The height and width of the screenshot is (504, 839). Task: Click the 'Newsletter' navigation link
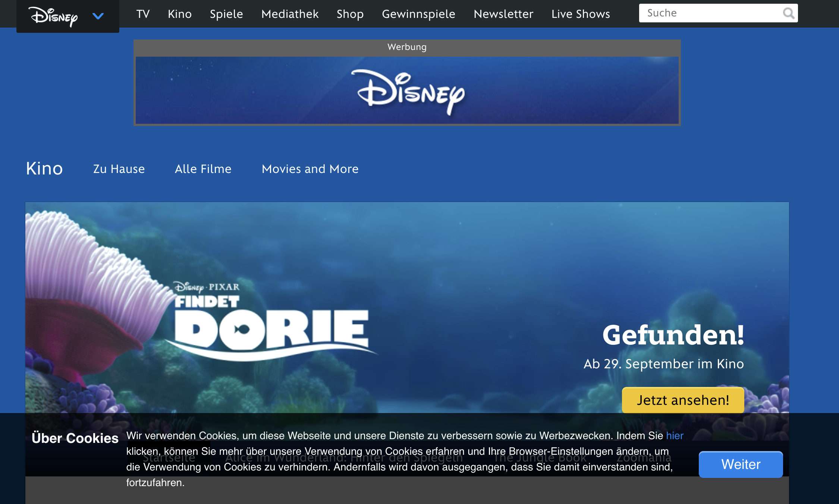[x=503, y=13]
